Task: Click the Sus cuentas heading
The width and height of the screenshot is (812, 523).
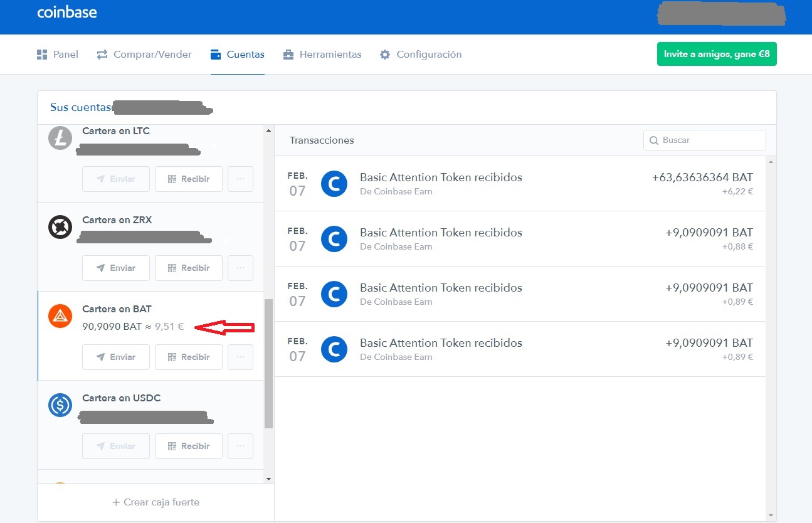Action: click(x=80, y=107)
